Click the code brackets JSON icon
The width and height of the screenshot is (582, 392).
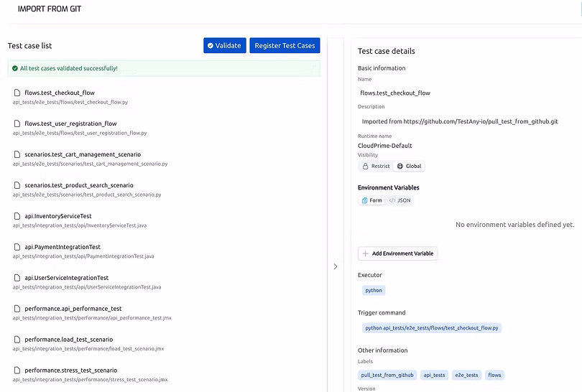click(x=392, y=200)
